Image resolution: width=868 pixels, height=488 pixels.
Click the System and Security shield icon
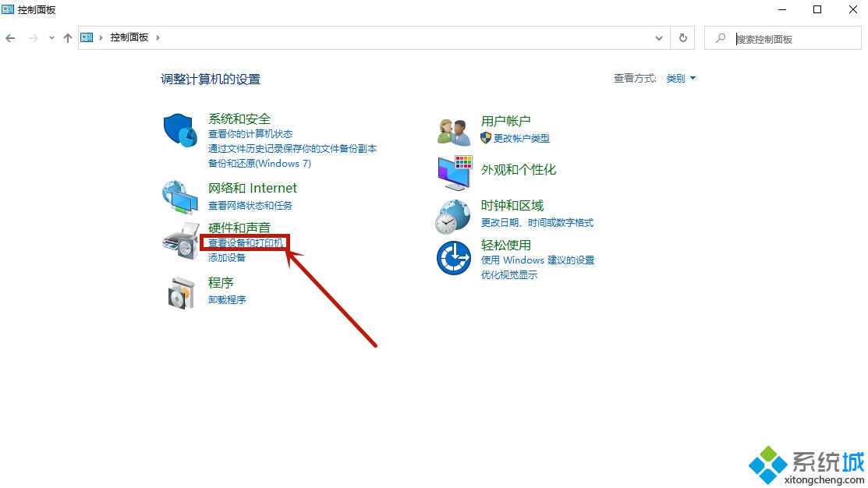point(181,130)
